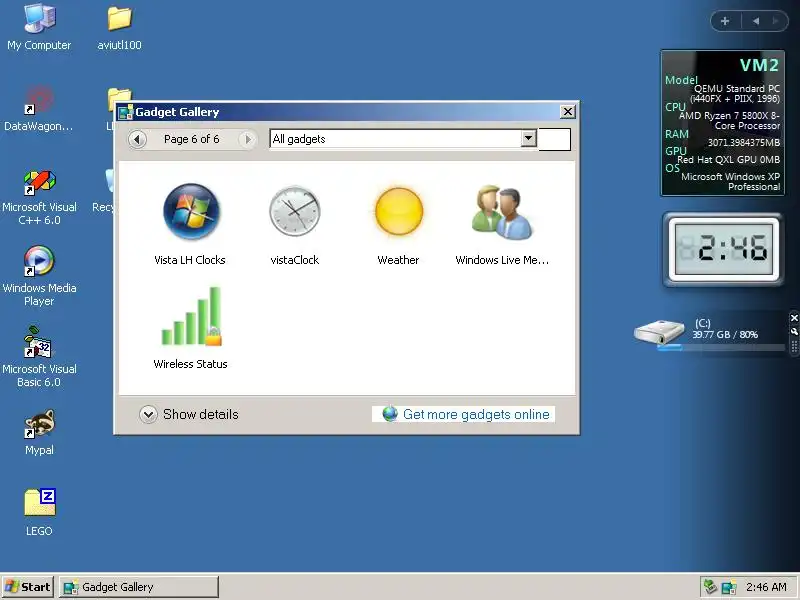The width and height of the screenshot is (800, 600).
Task: Click the sidebar next arrow button
Action: (776, 21)
